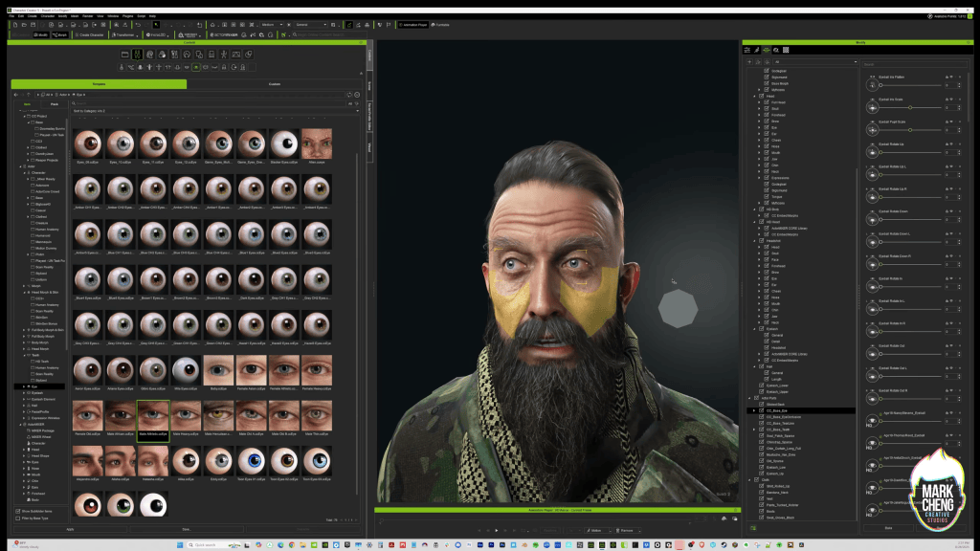Open the Render menu in menu bar
Viewport: 980px width, 551px height.
[x=88, y=16]
